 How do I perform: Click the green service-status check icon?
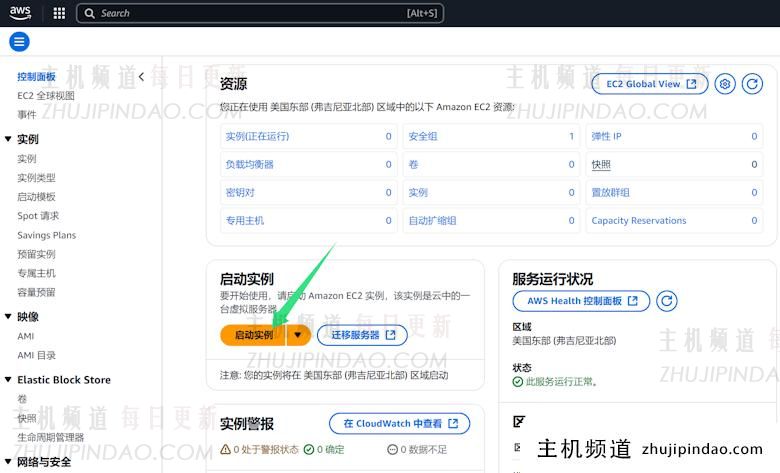click(518, 382)
